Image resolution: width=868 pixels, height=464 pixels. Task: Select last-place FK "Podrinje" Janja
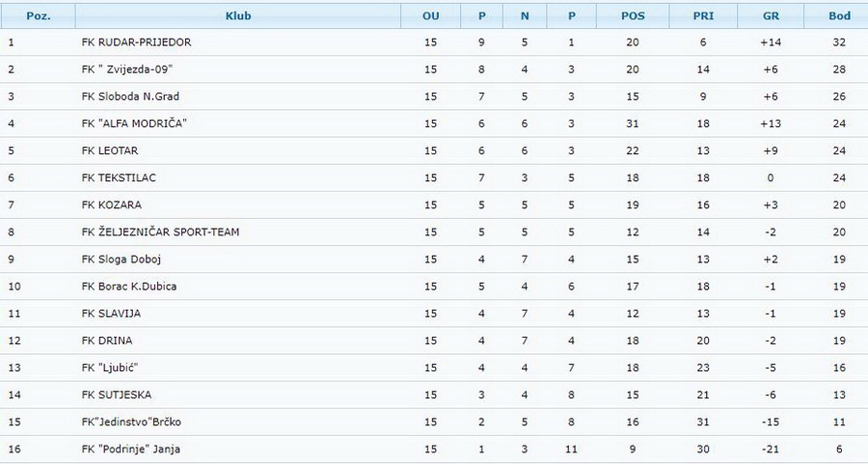pyautogui.click(x=130, y=450)
